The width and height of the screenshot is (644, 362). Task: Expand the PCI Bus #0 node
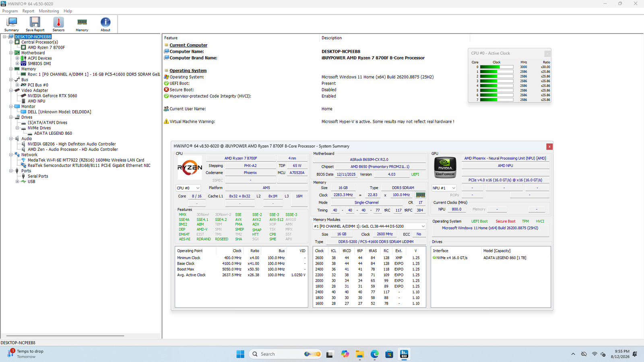click(x=17, y=85)
